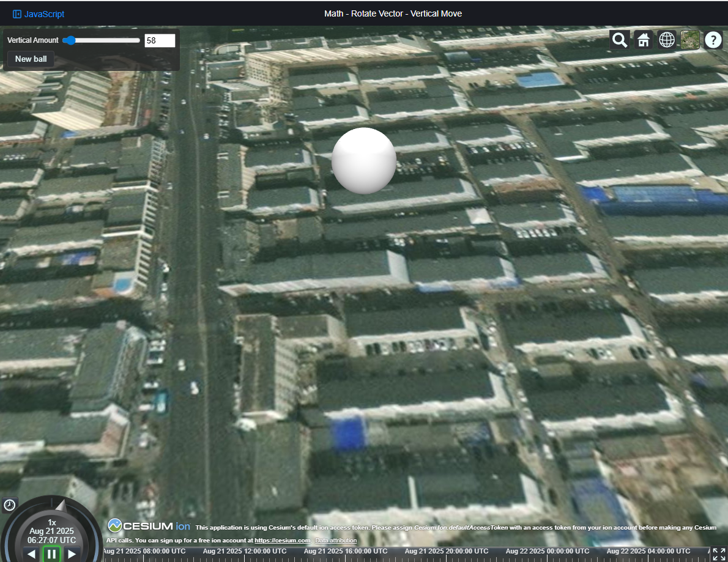This screenshot has width=728, height=562.
Task: Open the JavaScript code panel
Action: point(39,14)
